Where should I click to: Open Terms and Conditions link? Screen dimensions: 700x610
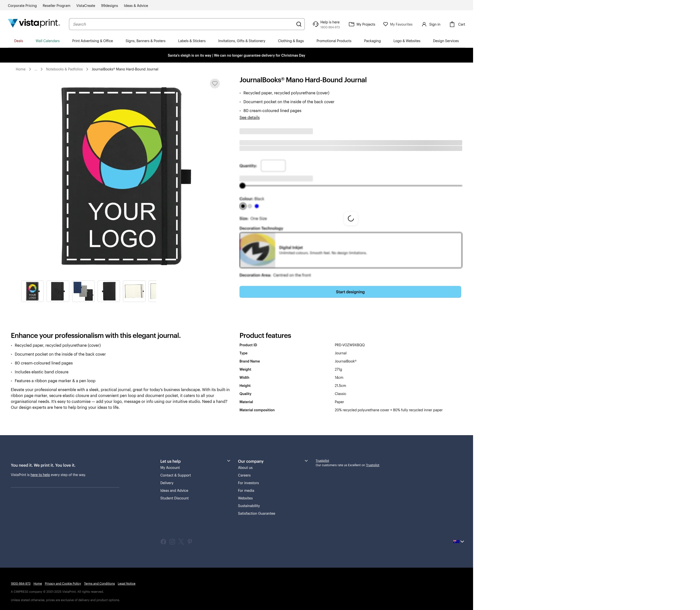[100, 583]
